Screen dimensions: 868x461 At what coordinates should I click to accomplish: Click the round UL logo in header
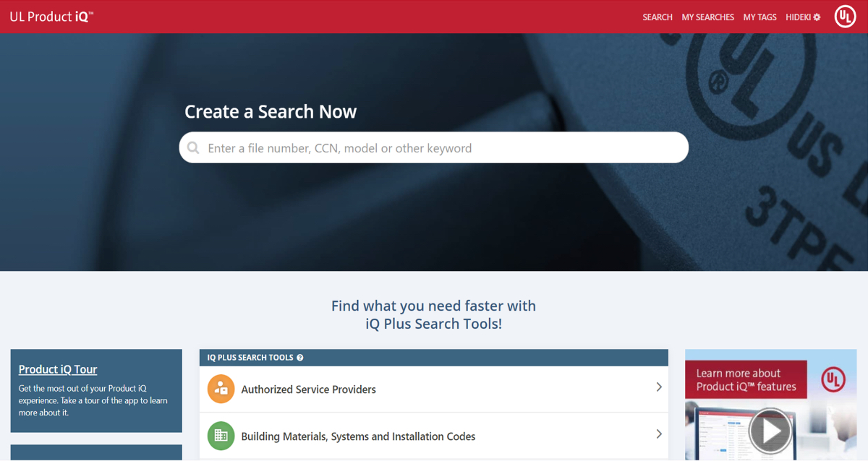click(x=845, y=17)
